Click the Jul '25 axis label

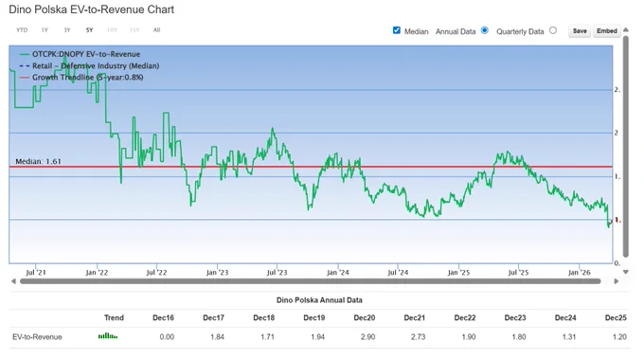(518, 272)
